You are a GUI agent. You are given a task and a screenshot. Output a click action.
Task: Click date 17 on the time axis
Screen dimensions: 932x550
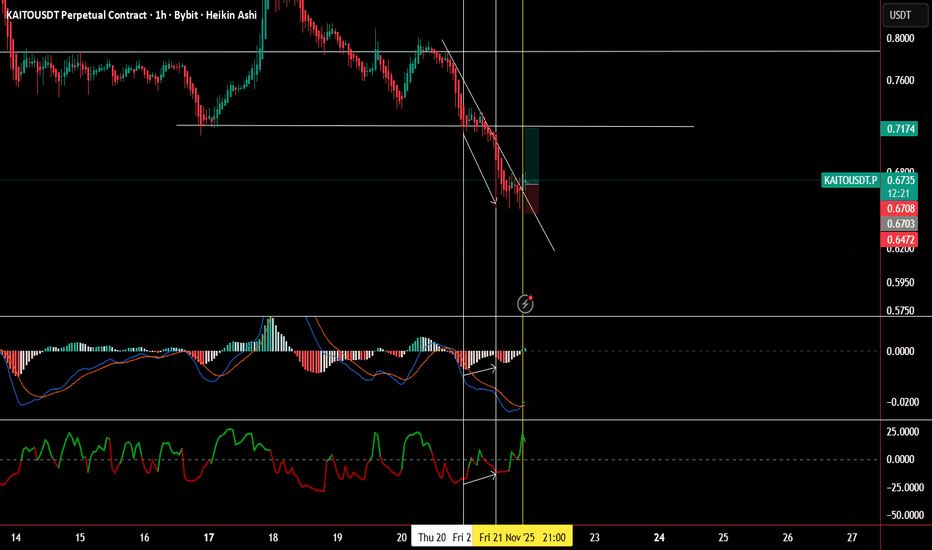(209, 538)
